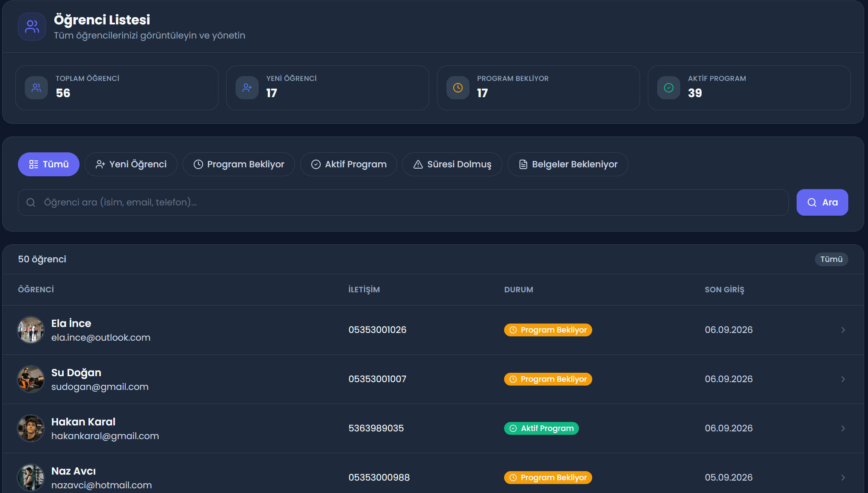Focus the Öğrenci ara search field
This screenshot has width=868, height=493.
(x=403, y=202)
